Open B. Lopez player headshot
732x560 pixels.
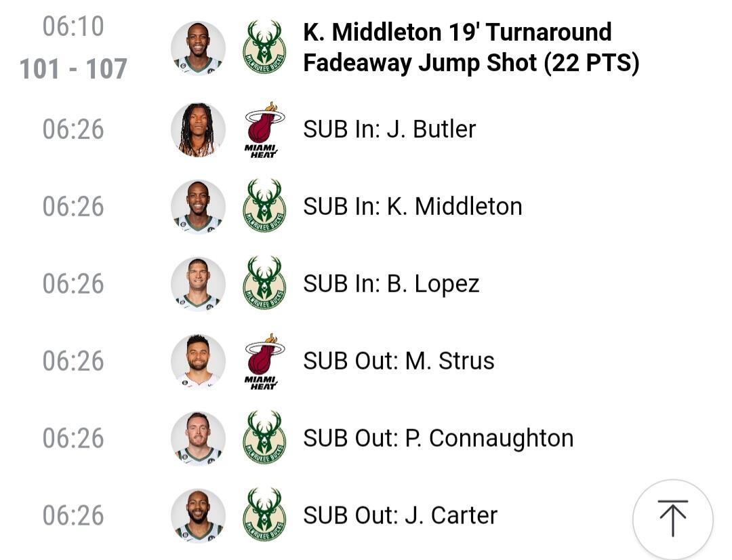coord(198,283)
